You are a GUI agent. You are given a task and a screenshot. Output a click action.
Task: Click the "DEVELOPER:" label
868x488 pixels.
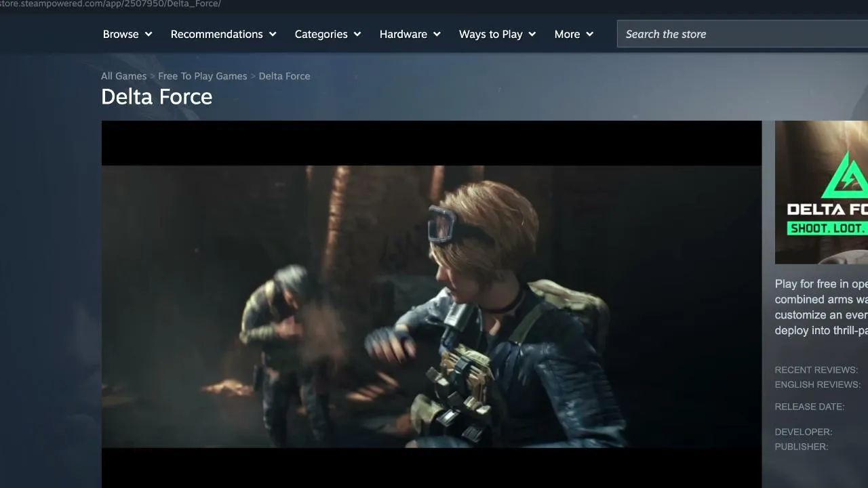coord(804,432)
